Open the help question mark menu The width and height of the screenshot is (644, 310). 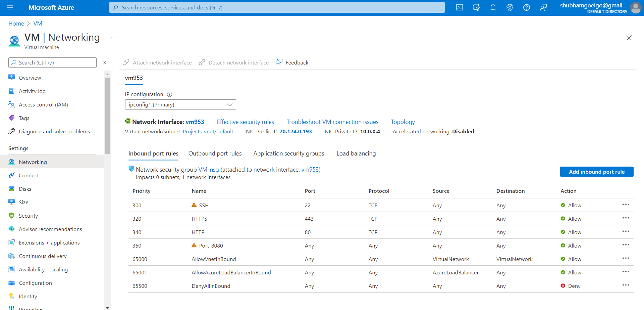pos(526,7)
